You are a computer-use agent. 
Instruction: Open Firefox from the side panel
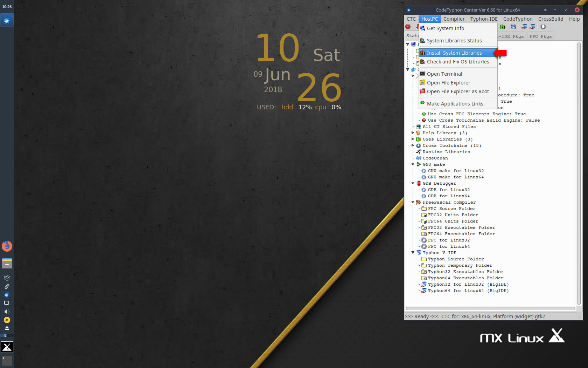(x=7, y=246)
